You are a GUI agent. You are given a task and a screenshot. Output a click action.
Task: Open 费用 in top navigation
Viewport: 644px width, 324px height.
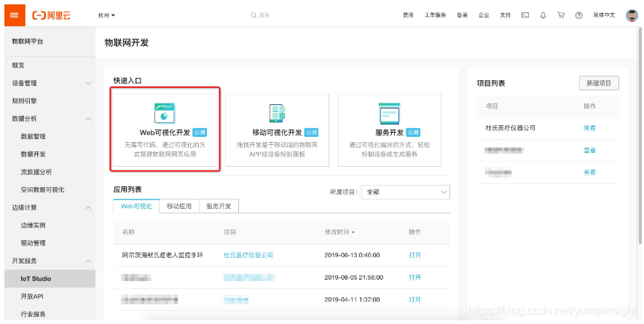(408, 15)
